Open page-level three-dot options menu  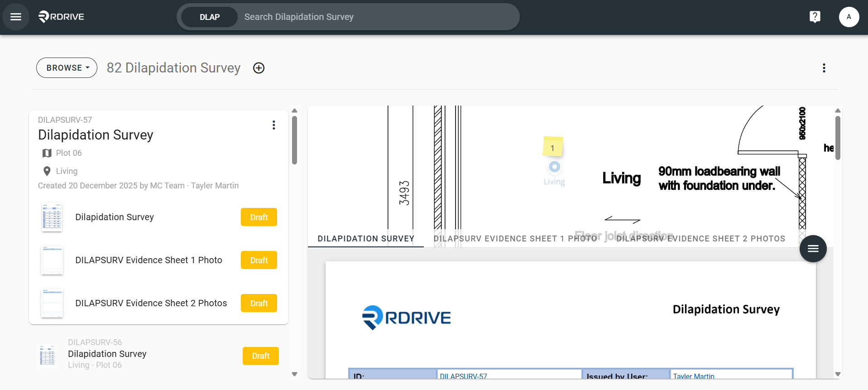point(824,68)
